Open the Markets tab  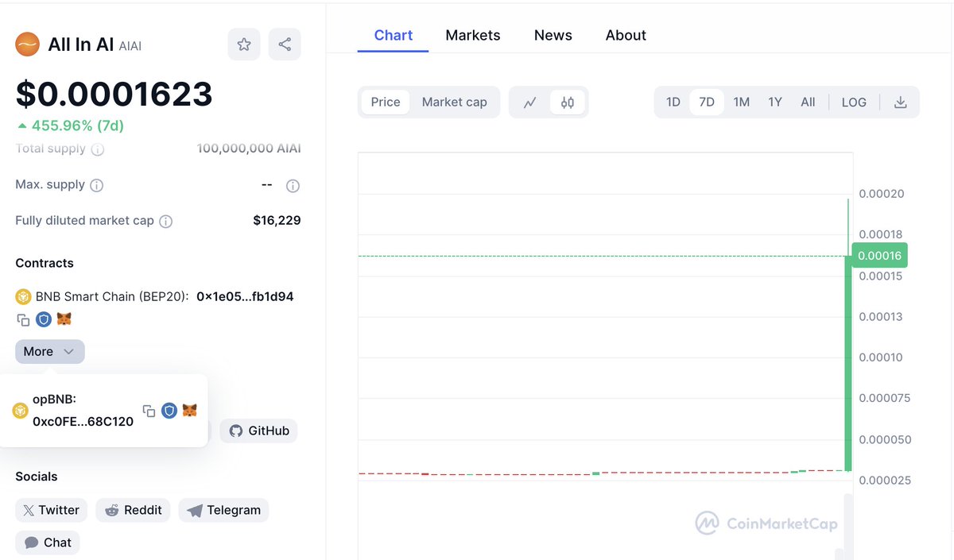coord(473,36)
